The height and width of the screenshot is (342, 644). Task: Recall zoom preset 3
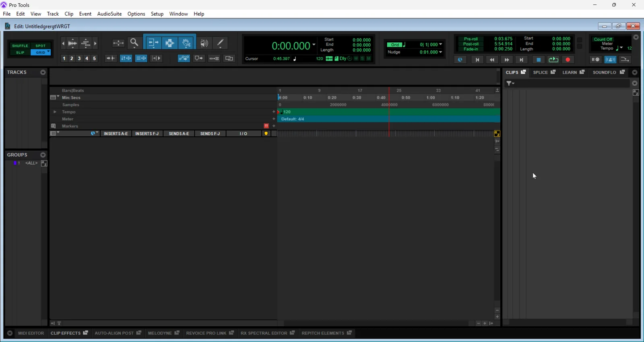point(79,58)
